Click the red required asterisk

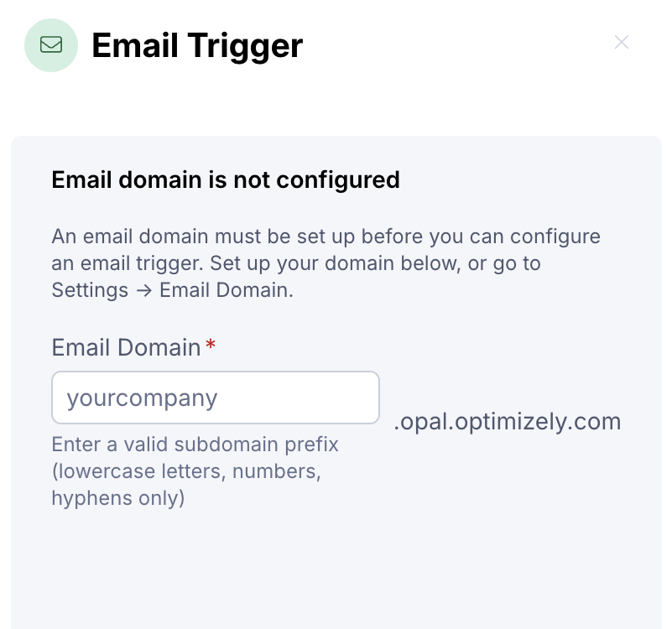(211, 346)
